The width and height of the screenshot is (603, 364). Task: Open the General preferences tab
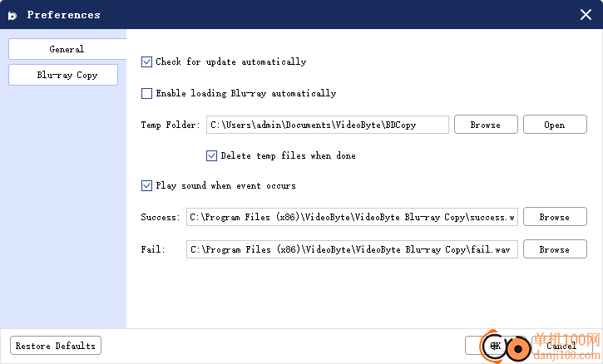click(67, 49)
